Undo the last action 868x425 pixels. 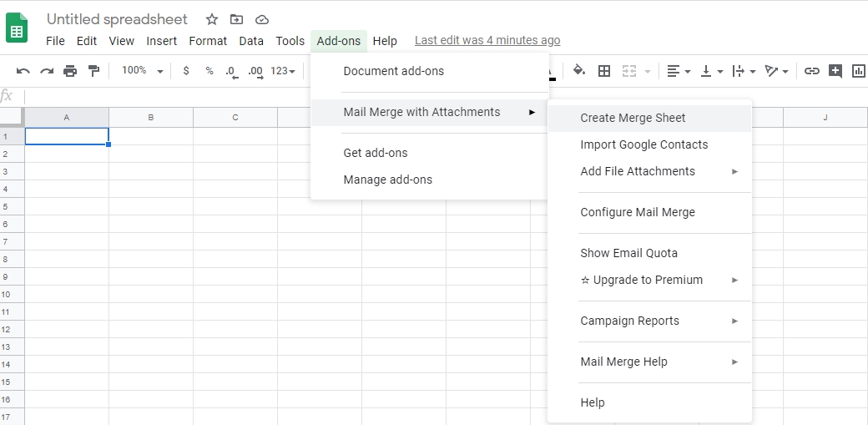point(23,71)
